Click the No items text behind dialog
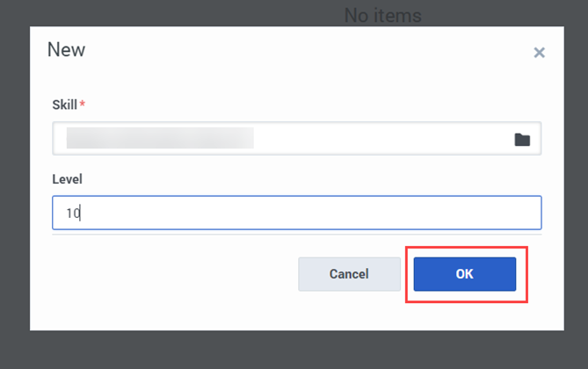This screenshot has height=369, width=588. [382, 15]
